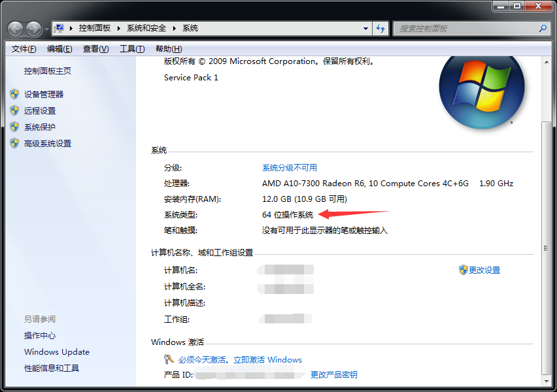Expand the chevron before 控制面板 breadcrumb
This screenshot has width=557, height=392.
coord(71,28)
